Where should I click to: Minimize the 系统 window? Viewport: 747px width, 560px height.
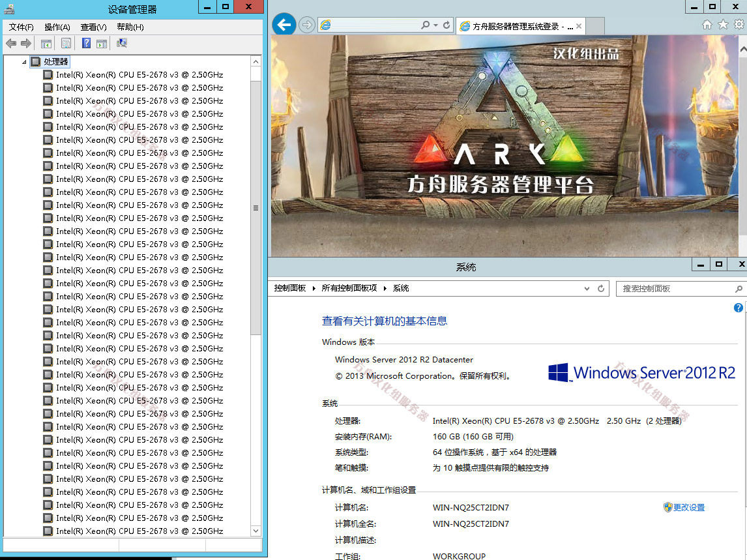click(700, 265)
